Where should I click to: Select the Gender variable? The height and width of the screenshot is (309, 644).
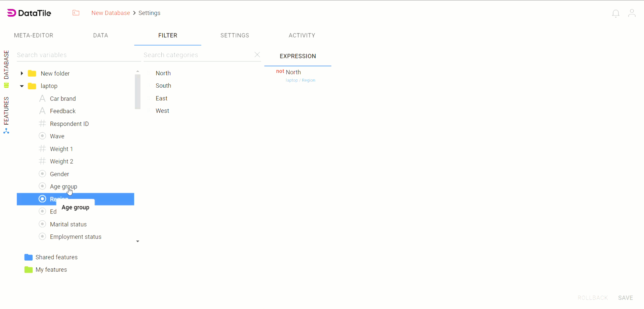pyautogui.click(x=59, y=174)
